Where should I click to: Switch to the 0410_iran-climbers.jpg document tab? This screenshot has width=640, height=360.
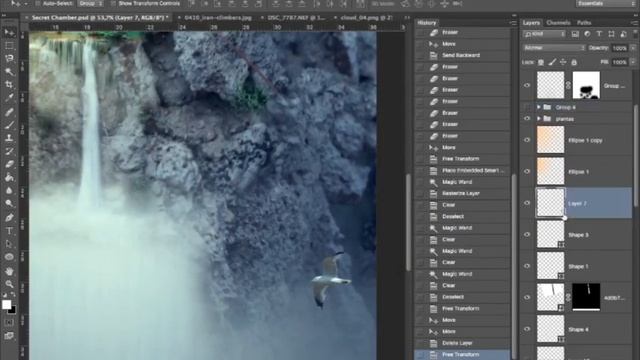point(218,18)
